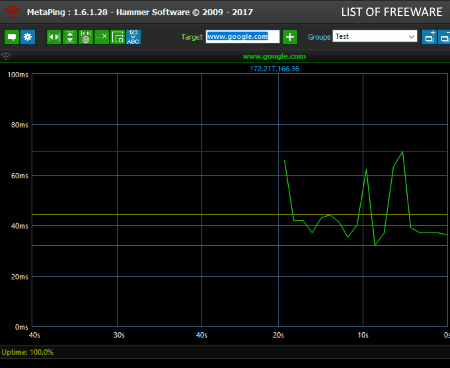The image size is (450, 368).
Task: Click the vertical arrows toolbar icon
Action: 70,37
